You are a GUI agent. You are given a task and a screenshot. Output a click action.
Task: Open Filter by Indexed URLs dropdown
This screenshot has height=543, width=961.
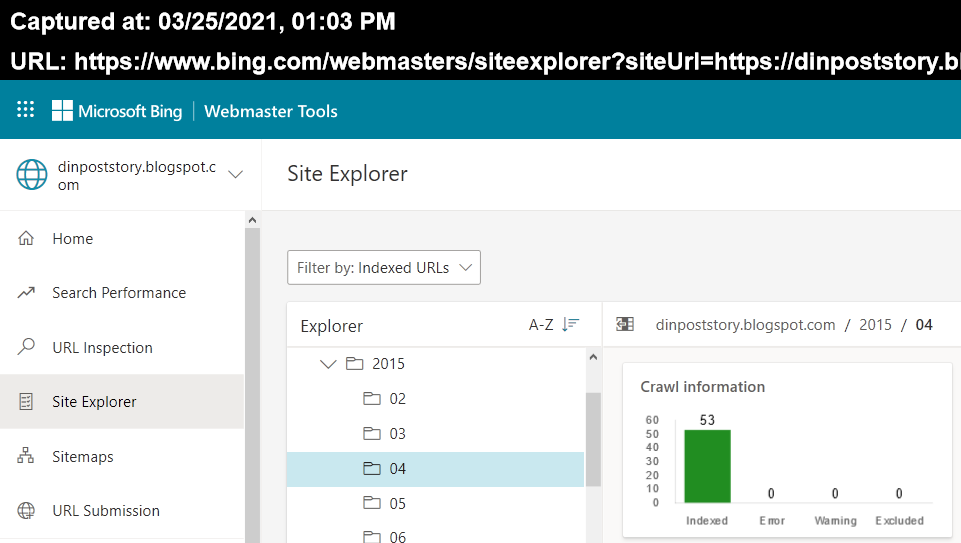[x=384, y=267]
